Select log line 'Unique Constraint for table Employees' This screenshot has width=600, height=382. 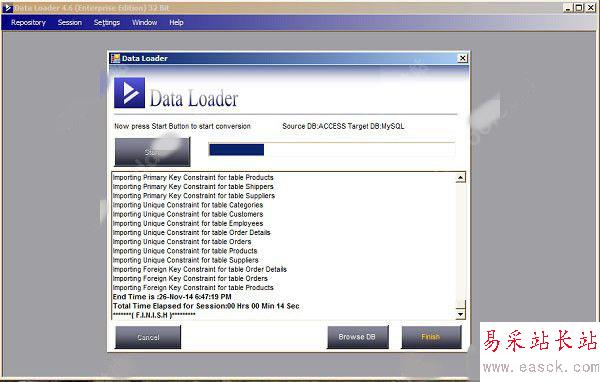188,224
